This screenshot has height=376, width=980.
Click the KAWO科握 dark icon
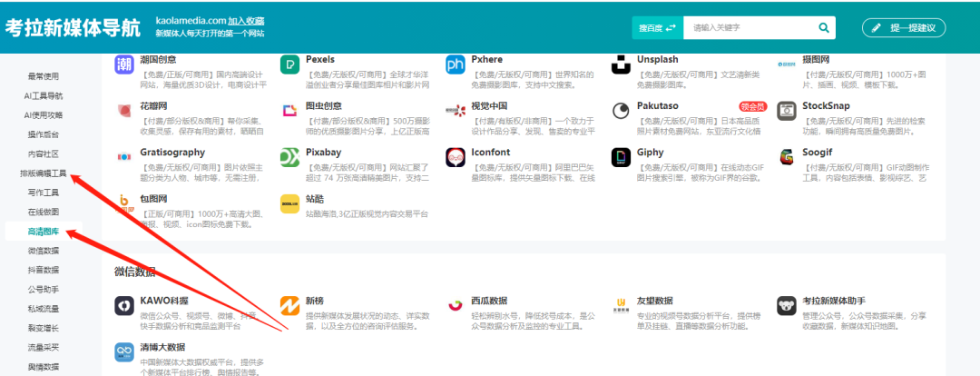pyautogui.click(x=124, y=306)
